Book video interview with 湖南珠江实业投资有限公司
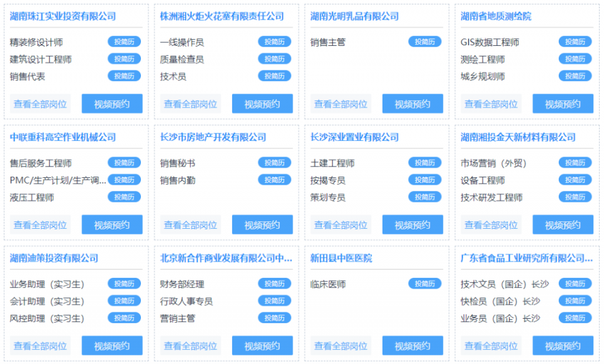This screenshot has width=604, height=364. coord(112,104)
